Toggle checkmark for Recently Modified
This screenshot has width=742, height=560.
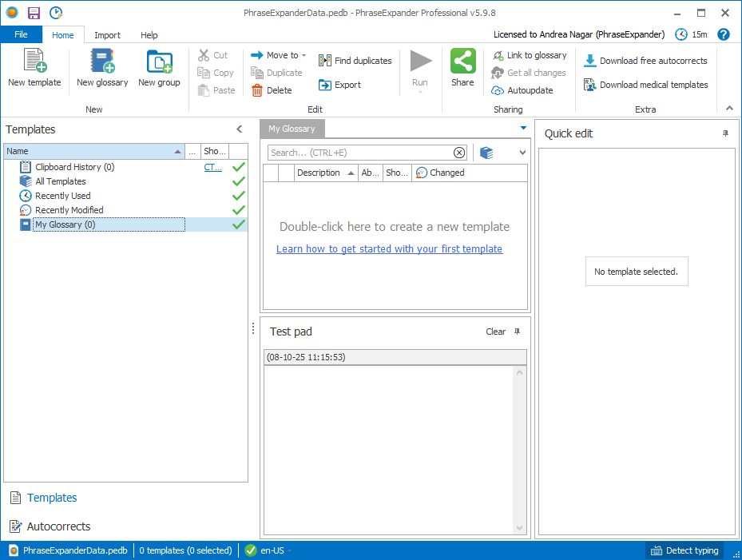[x=239, y=210]
